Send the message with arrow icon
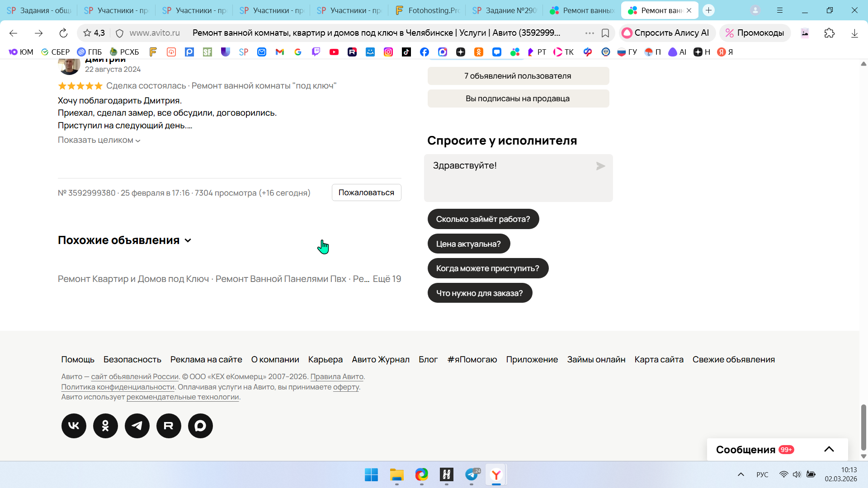 tap(600, 166)
